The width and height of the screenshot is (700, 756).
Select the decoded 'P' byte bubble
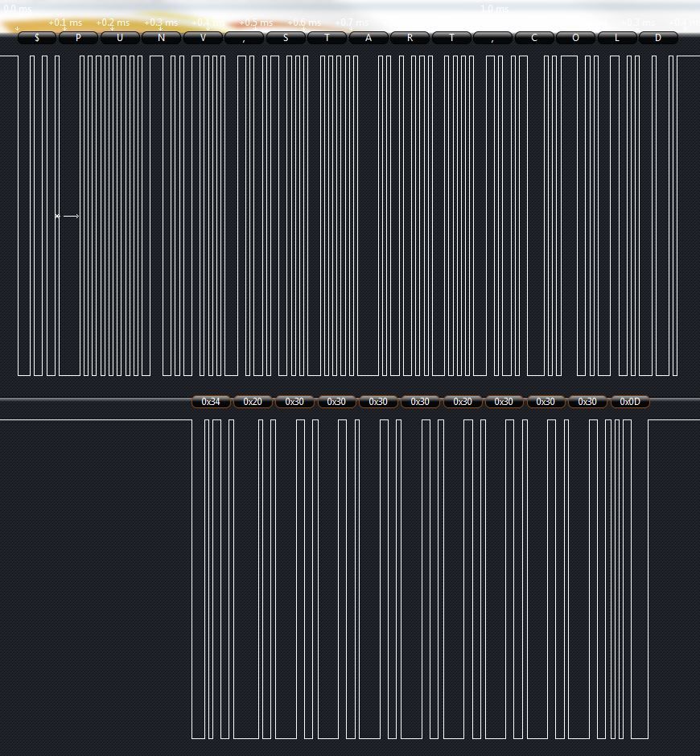pyautogui.click(x=79, y=38)
